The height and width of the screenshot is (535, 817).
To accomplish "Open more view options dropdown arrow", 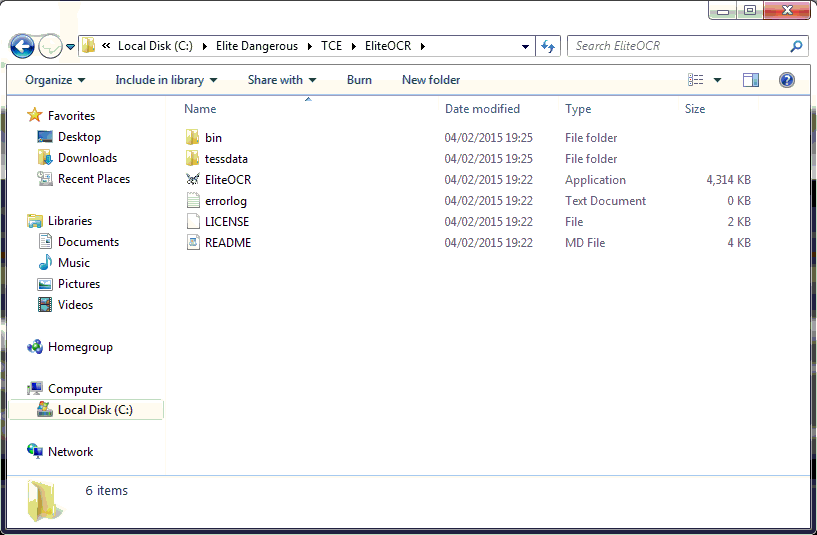I will 717,80.
